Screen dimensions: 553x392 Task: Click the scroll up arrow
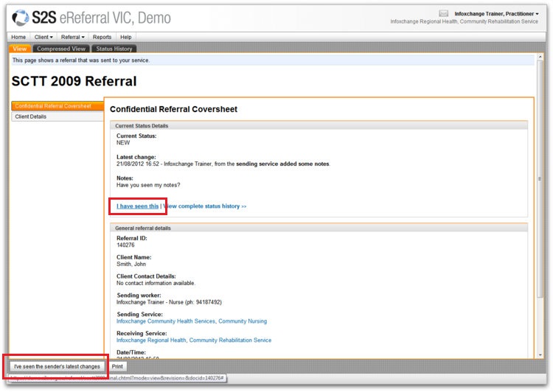pyautogui.click(x=540, y=57)
